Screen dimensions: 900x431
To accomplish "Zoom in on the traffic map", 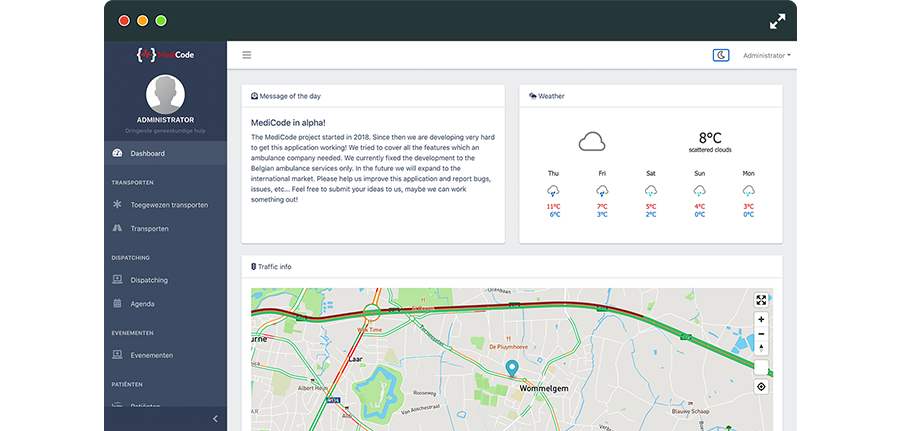I will (761, 320).
